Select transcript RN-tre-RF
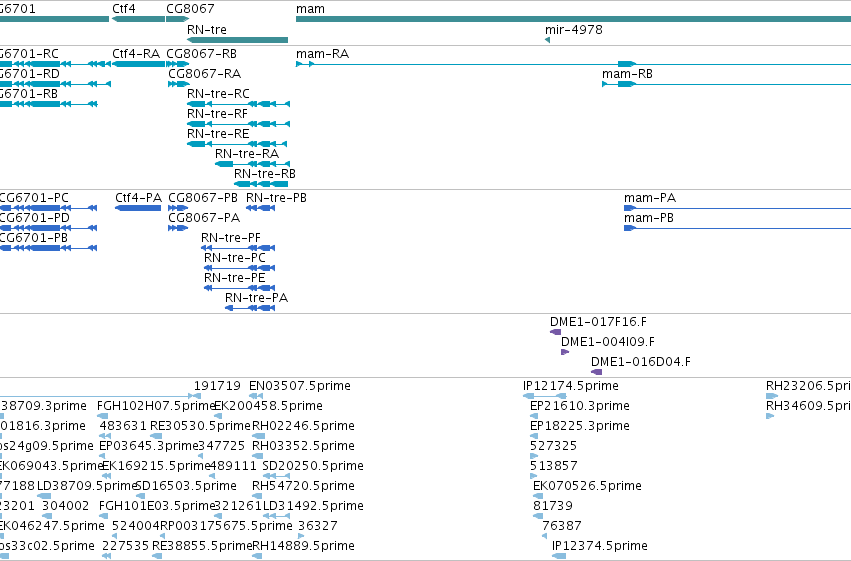851x561 pixels. (x=217, y=114)
